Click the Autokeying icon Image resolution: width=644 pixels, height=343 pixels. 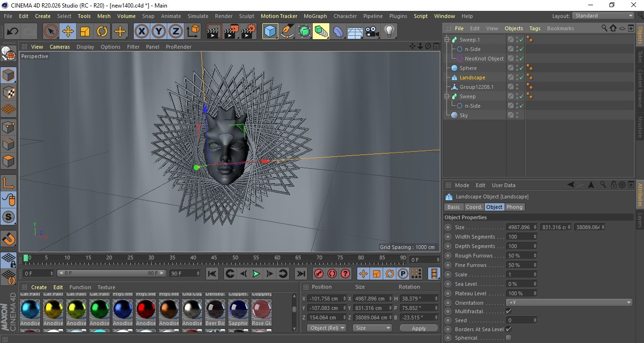click(x=332, y=274)
